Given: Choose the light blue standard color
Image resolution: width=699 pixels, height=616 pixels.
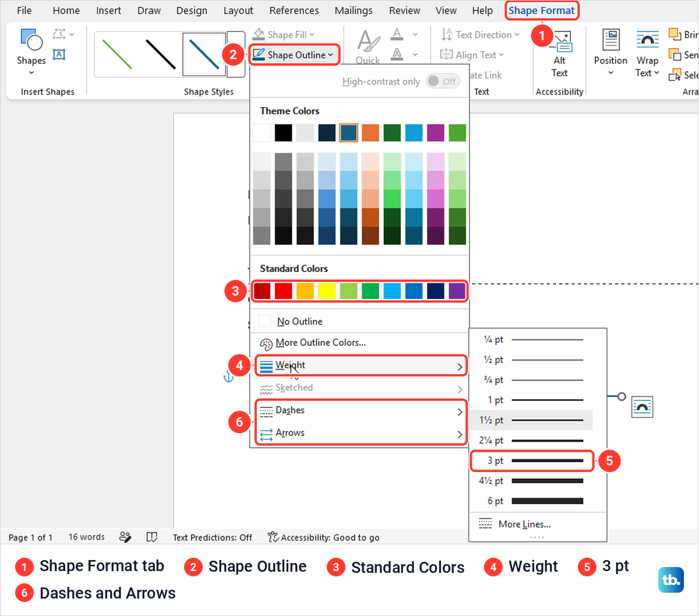Looking at the screenshot, I should [392, 291].
